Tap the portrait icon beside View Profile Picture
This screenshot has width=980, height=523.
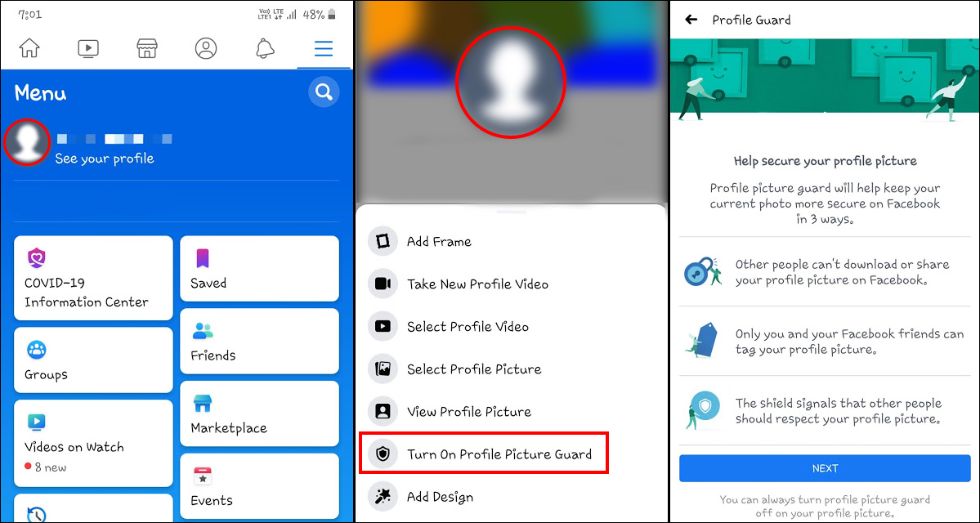click(383, 411)
